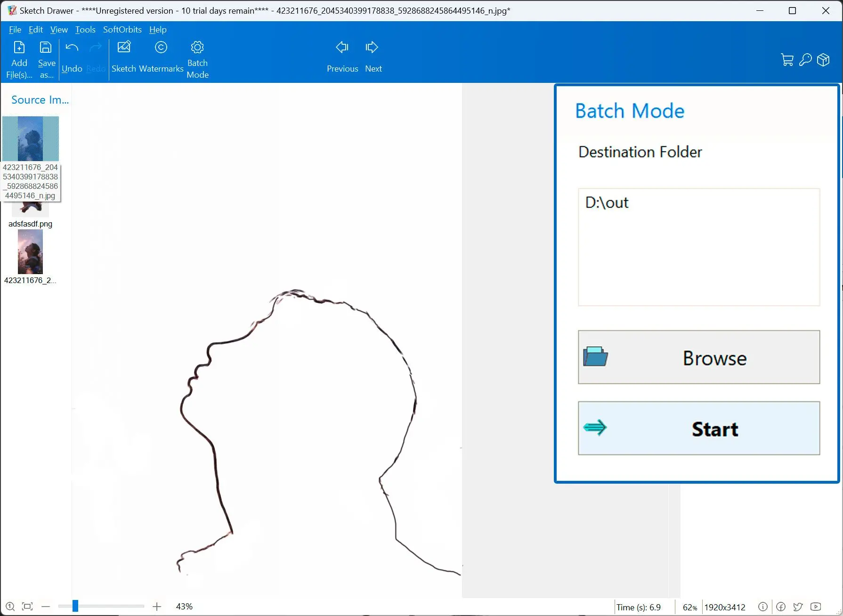The image size is (843, 616).
Task: Go to Next image
Action: (373, 57)
